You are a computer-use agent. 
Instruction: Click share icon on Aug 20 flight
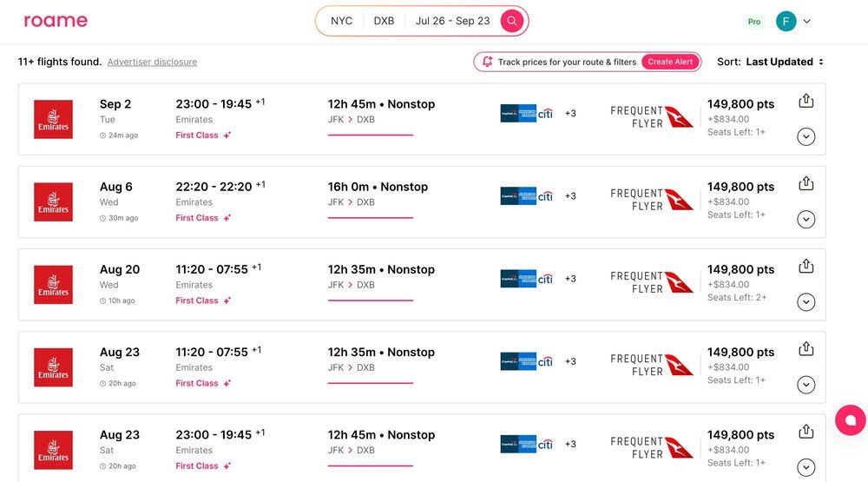(806, 266)
